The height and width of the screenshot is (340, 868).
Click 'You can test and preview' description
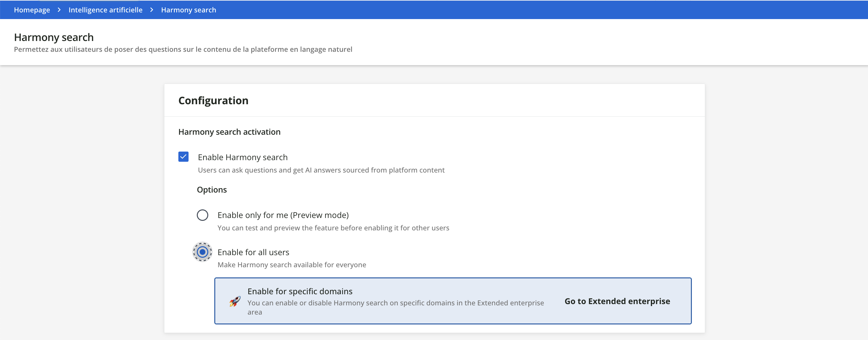333,228
